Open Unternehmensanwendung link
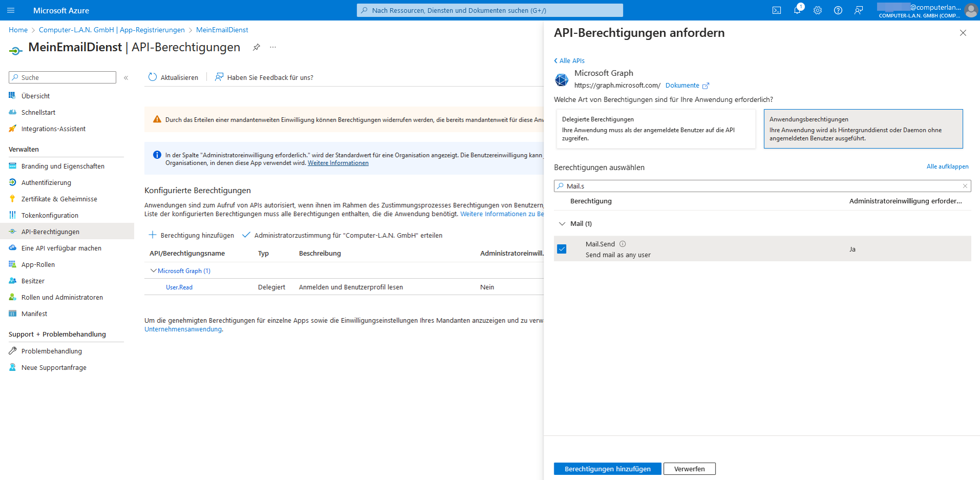This screenshot has width=980, height=480. pos(183,329)
